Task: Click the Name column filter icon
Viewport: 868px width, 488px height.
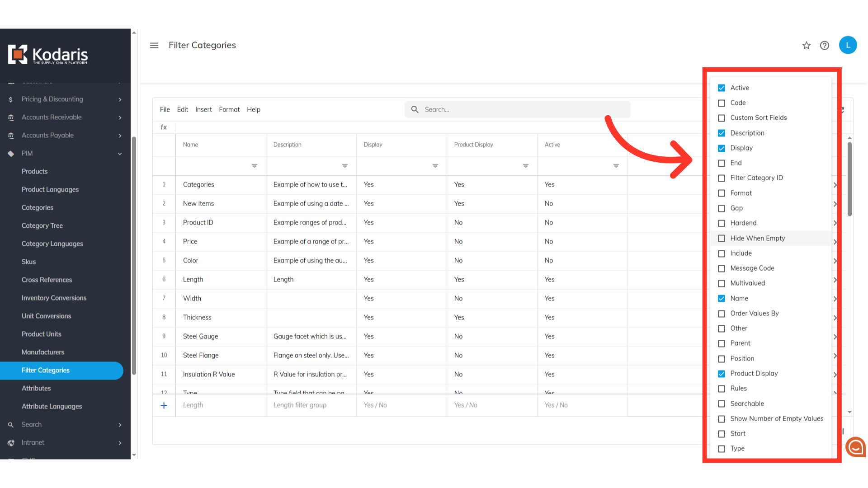Action: pyautogui.click(x=255, y=166)
